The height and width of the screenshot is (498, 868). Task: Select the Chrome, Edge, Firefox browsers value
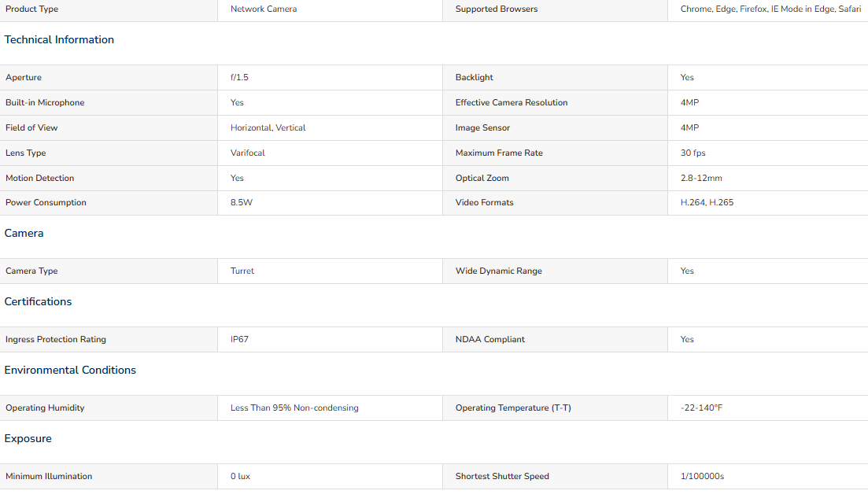pos(770,9)
